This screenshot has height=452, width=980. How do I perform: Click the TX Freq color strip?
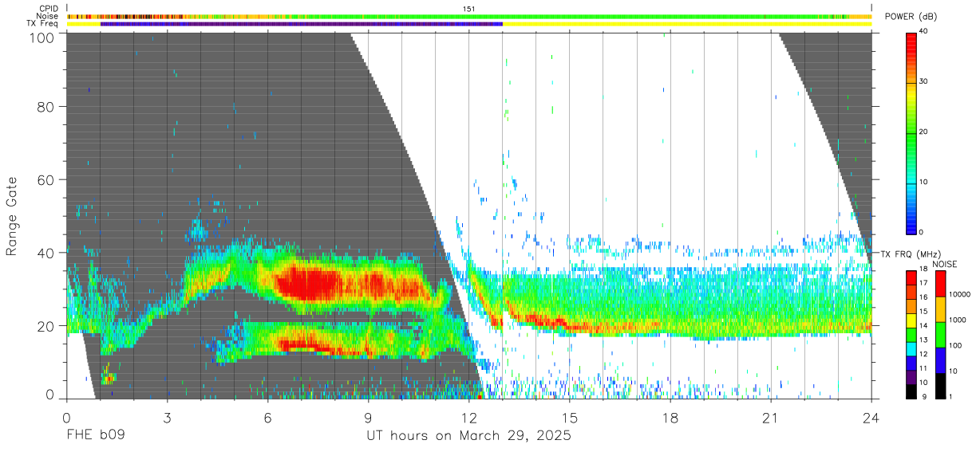pyautogui.click(x=469, y=24)
